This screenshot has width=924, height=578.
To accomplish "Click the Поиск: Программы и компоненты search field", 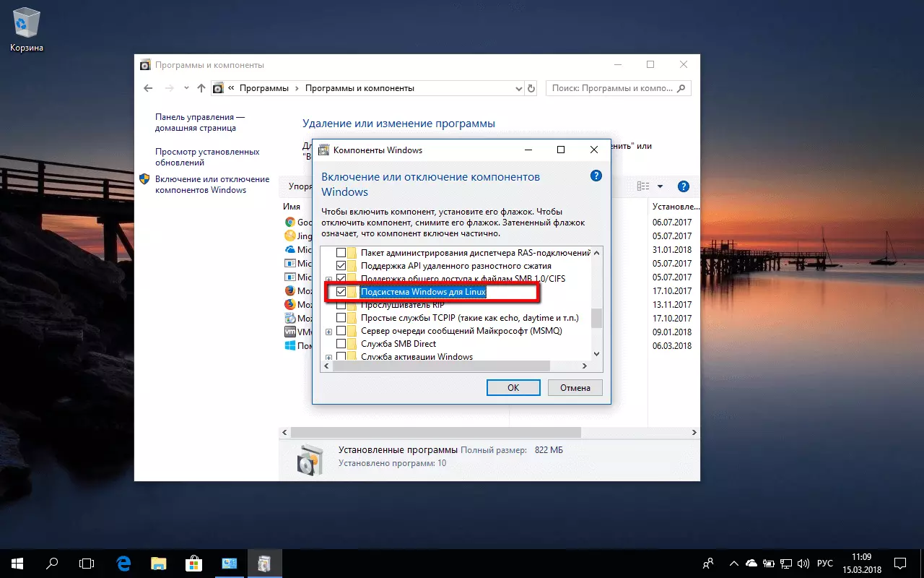I will tap(619, 88).
